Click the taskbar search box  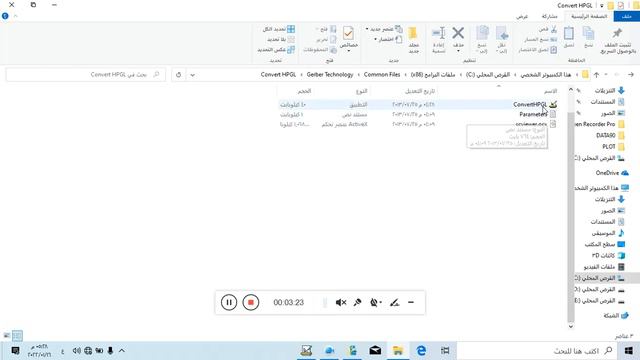tap(538, 351)
